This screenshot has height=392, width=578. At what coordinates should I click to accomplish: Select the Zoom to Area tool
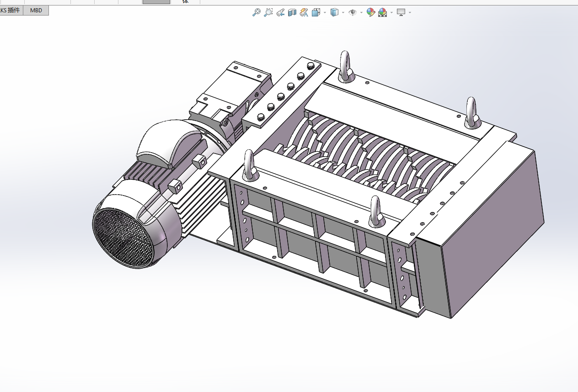click(x=268, y=12)
